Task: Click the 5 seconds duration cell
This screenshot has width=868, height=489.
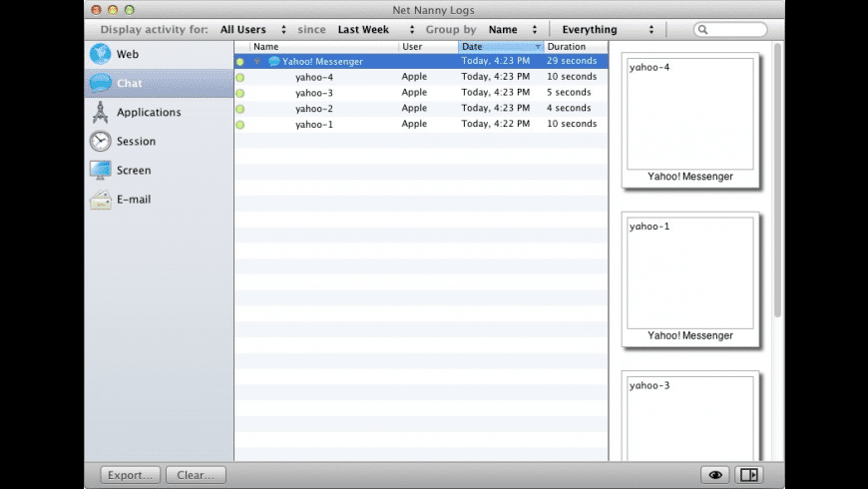Action: (x=569, y=93)
